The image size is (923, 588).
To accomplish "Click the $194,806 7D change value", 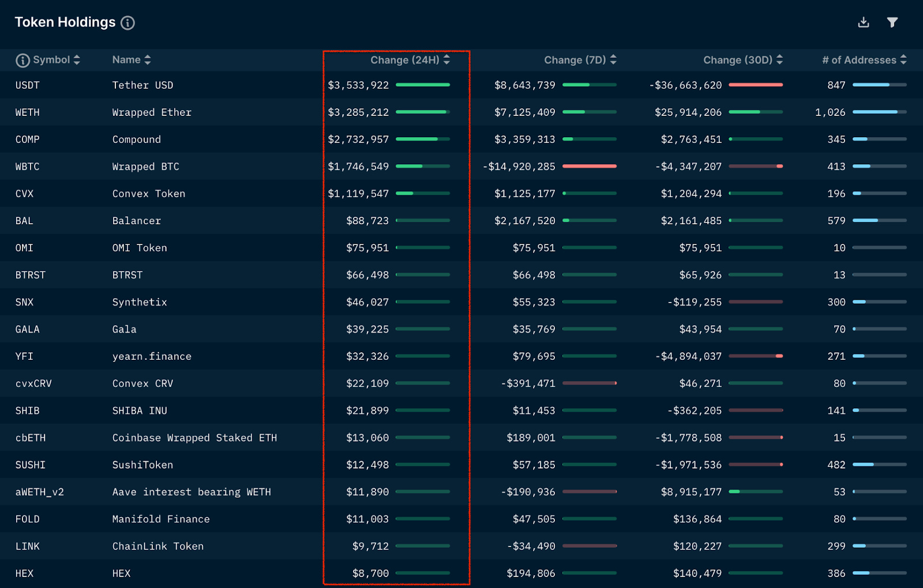I will pos(531,573).
